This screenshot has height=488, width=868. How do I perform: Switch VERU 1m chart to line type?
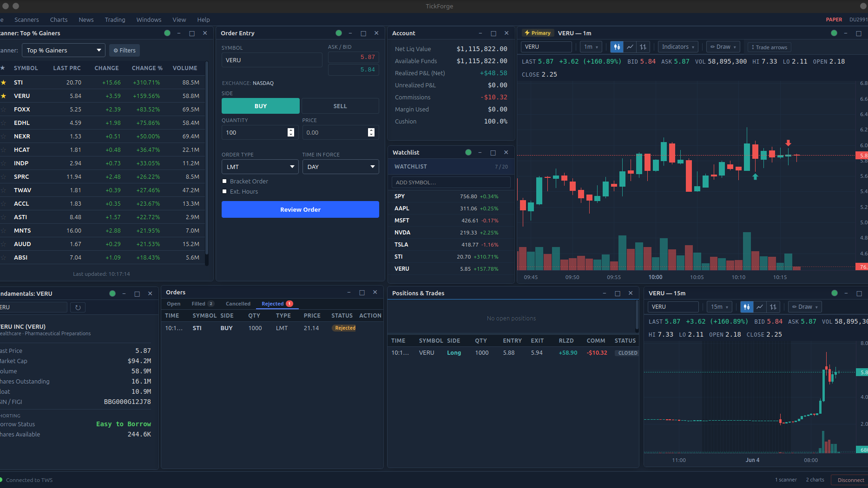(x=630, y=47)
